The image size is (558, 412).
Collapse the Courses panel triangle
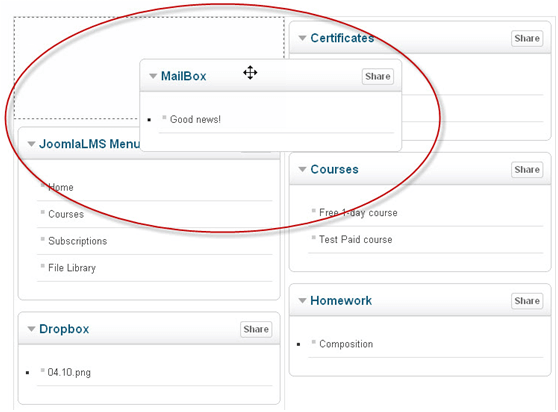[x=302, y=169]
